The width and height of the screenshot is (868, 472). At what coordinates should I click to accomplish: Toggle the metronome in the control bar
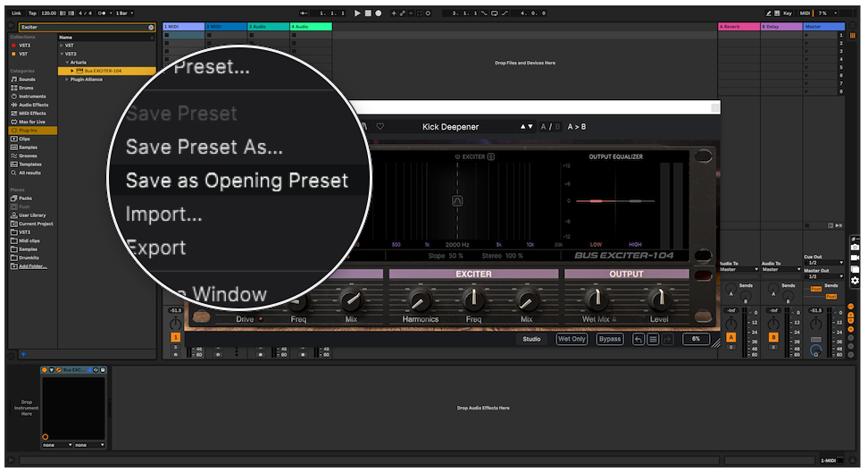pyautogui.click(x=102, y=13)
